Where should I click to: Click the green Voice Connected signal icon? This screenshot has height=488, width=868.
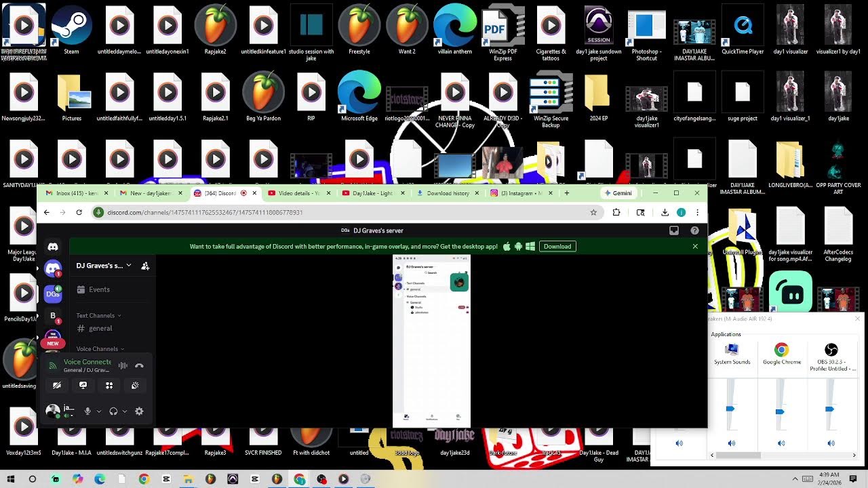(x=53, y=366)
